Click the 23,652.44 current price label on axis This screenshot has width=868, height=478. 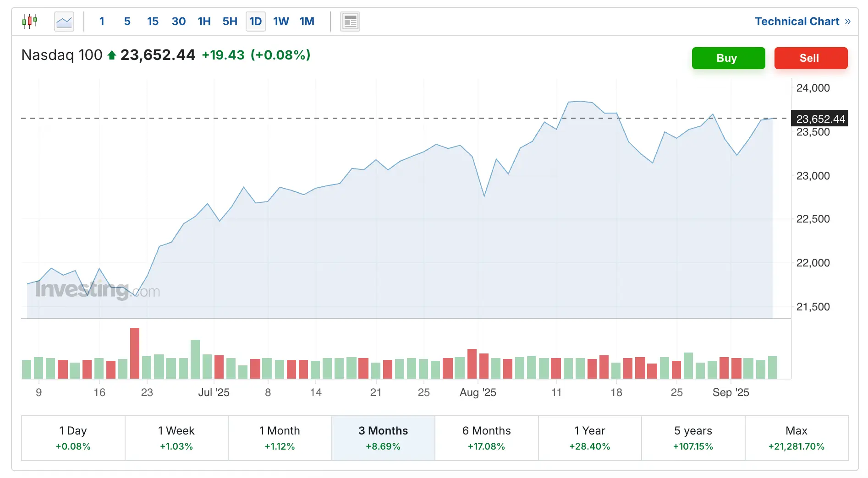click(820, 119)
